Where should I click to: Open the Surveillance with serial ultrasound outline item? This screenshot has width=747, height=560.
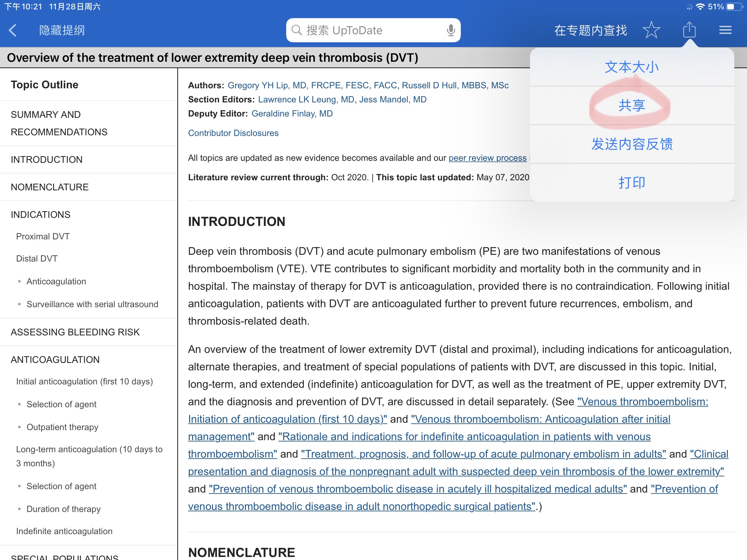pos(92,304)
